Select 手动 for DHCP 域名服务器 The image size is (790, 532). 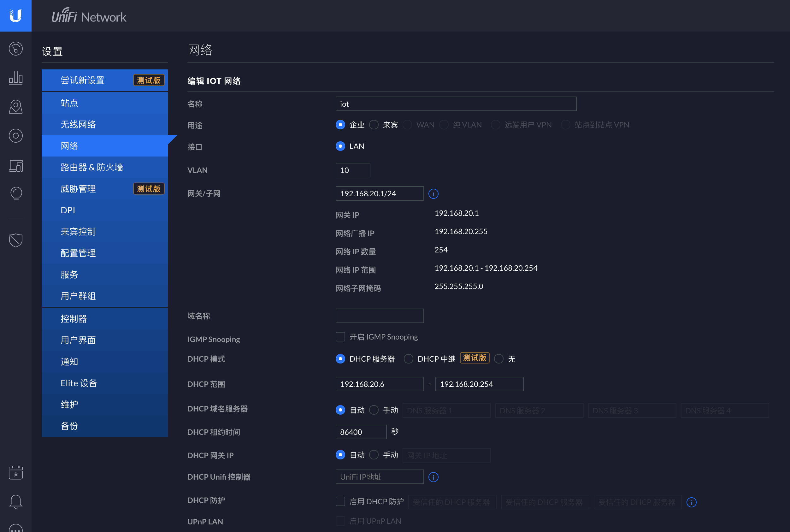tap(374, 410)
